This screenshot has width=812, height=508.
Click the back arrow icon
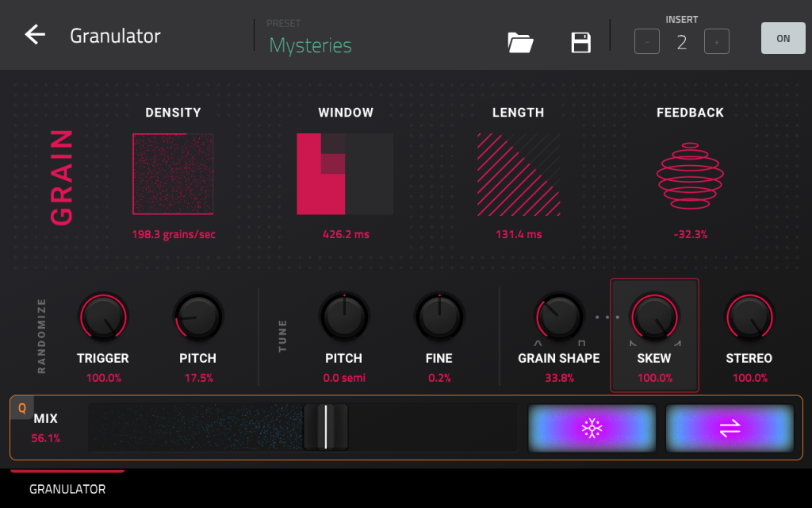35,36
